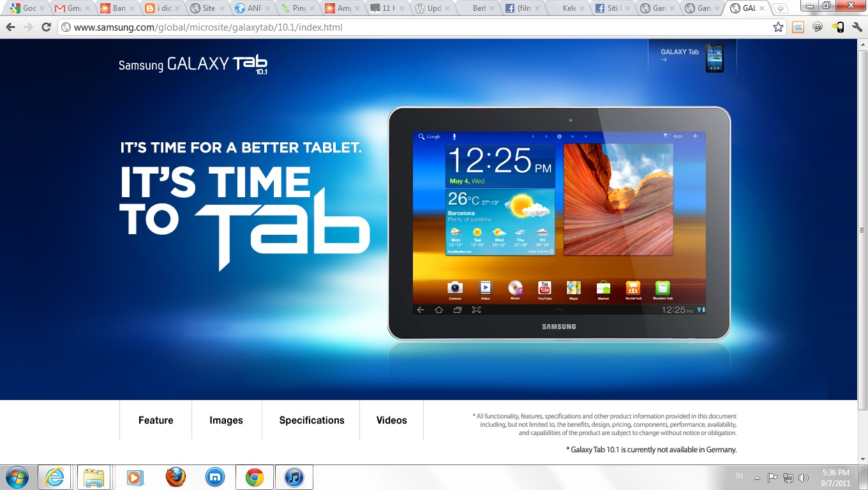Mute the volume from the system tray
This screenshot has width=868, height=490.
click(803, 477)
